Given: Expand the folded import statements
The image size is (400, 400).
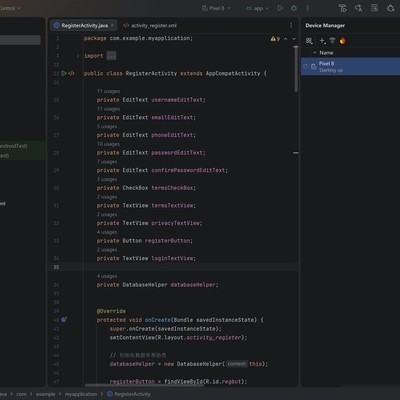Looking at the screenshot, I should [111, 56].
